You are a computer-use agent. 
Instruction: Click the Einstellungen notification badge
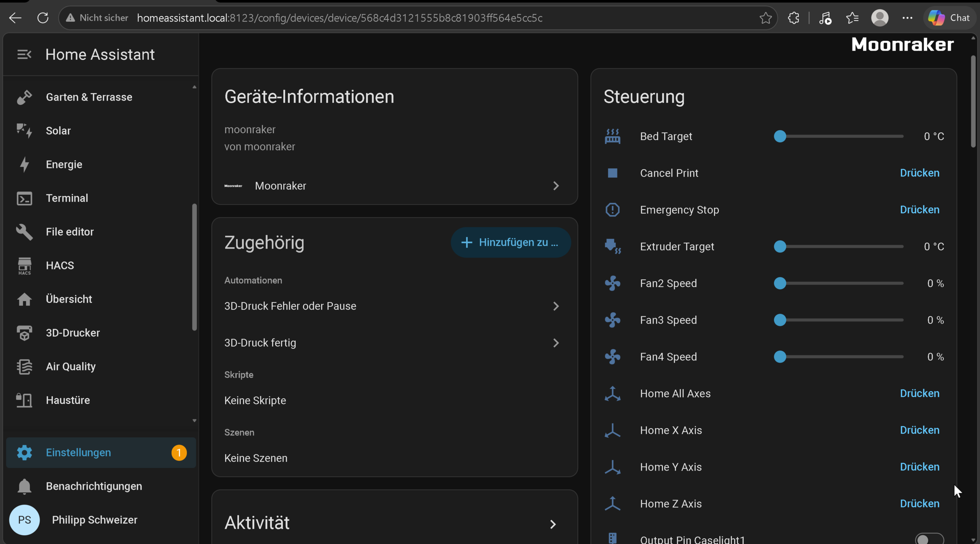pyautogui.click(x=179, y=453)
